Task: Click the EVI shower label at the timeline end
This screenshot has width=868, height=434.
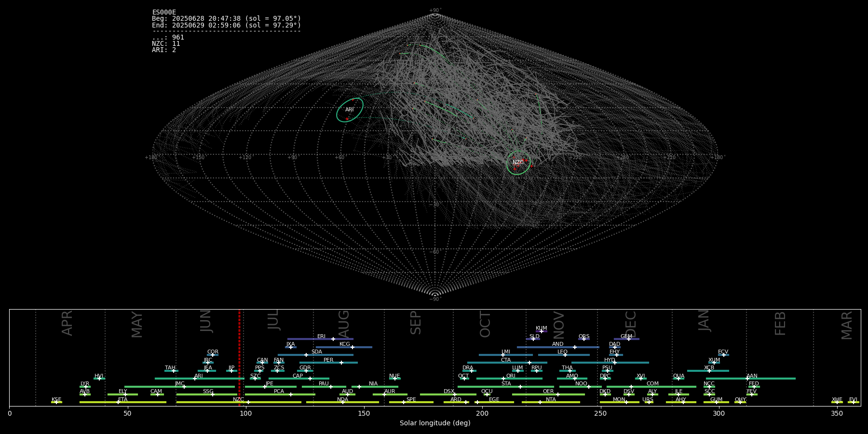Action: tap(853, 400)
